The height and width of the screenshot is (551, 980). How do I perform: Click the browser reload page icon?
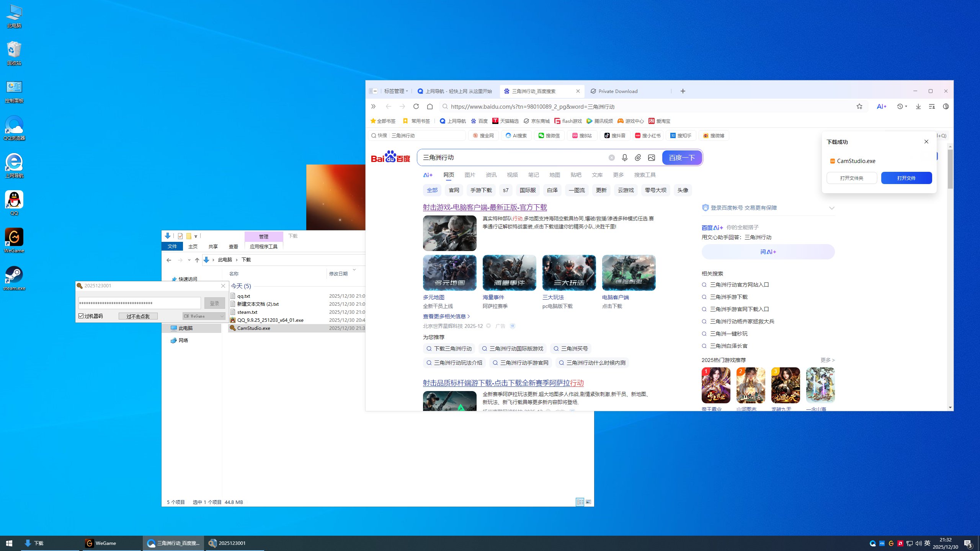click(416, 106)
